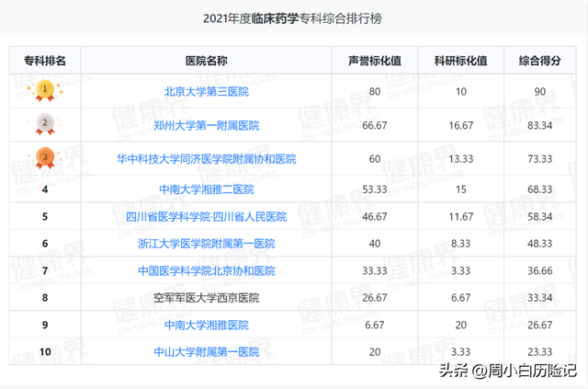Open the 浙江大学医学院附属第一医院 link
Screen dimensions: 588x389
[206, 244]
